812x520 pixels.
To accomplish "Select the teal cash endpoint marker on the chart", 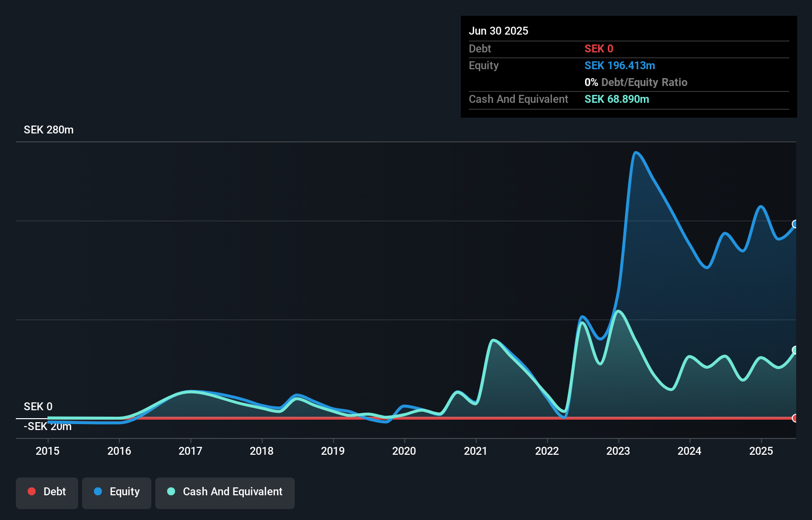I will [x=795, y=351].
